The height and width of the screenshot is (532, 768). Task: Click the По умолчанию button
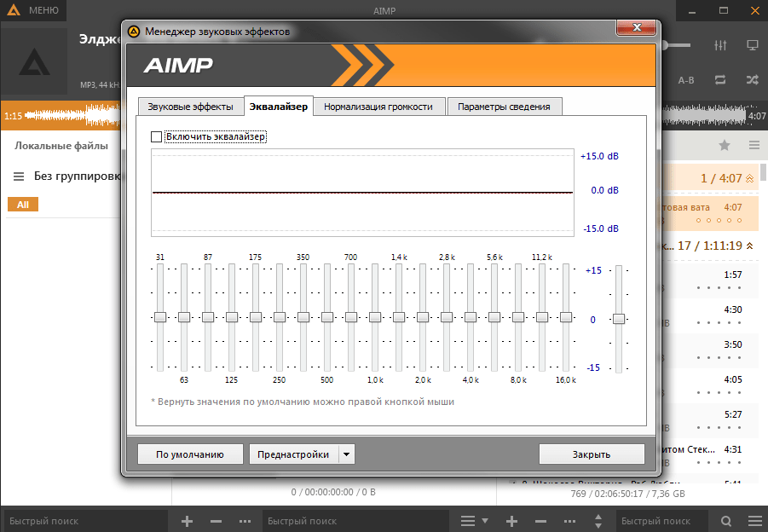pyautogui.click(x=190, y=454)
